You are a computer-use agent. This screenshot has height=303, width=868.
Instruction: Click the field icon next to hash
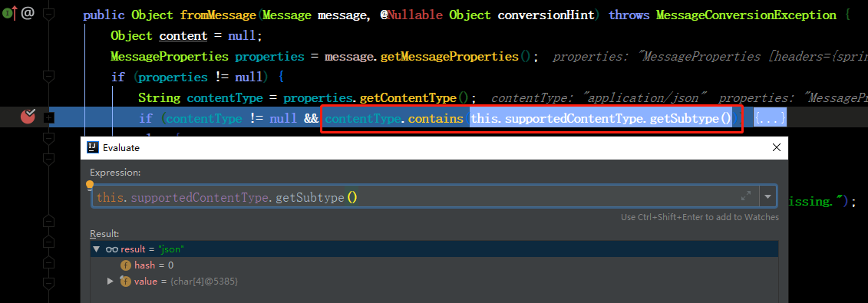point(126,265)
